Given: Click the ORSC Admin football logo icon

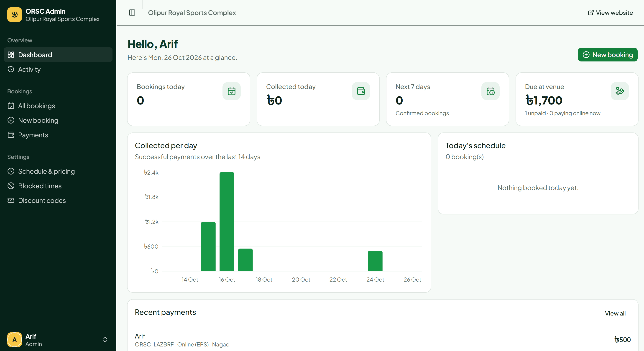Looking at the screenshot, I should (15, 15).
